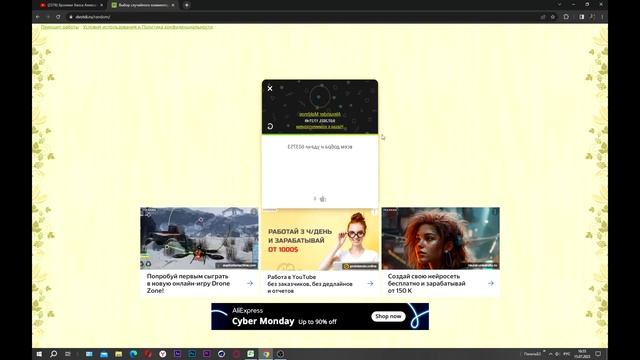Click the re-roll refresh icon on winner card
This screenshot has height=360, width=640.
click(270, 127)
